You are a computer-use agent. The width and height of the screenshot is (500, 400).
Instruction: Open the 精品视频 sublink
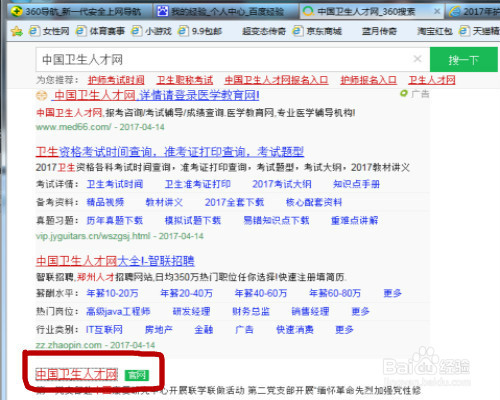point(105,202)
